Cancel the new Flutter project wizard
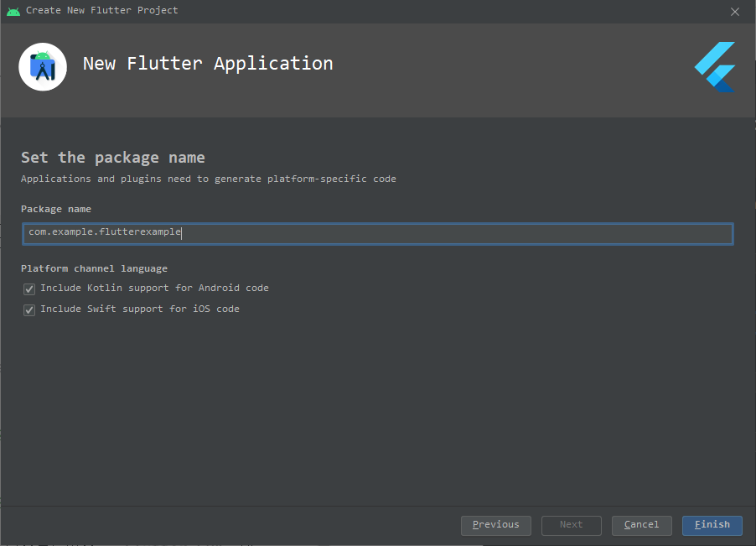 [x=641, y=525]
